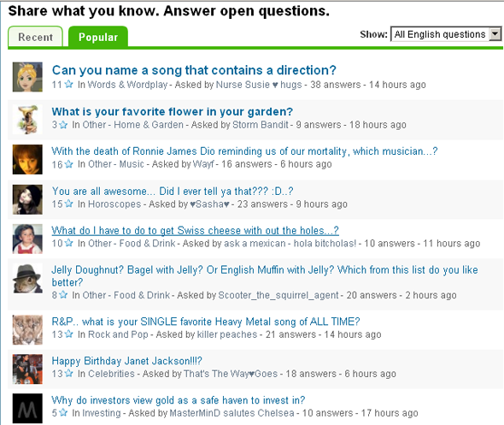The width and height of the screenshot is (504, 425).
Task: Click the black M avatar of MasterMinD
Action: click(x=27, y=408)
